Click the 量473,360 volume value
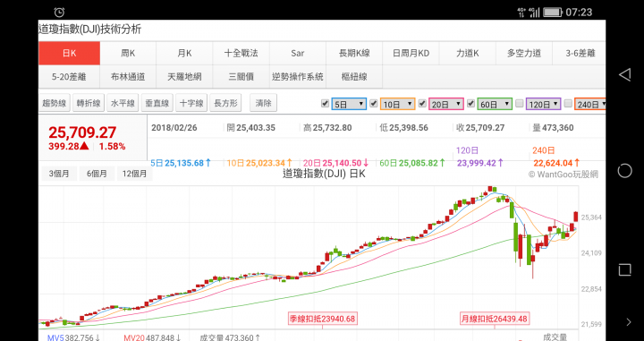The image size is (644, 341). click(x=553, y=128)
